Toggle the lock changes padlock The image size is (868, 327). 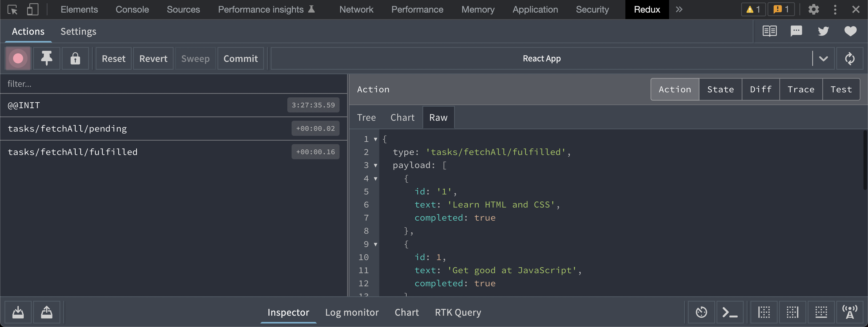click(75, 58)
